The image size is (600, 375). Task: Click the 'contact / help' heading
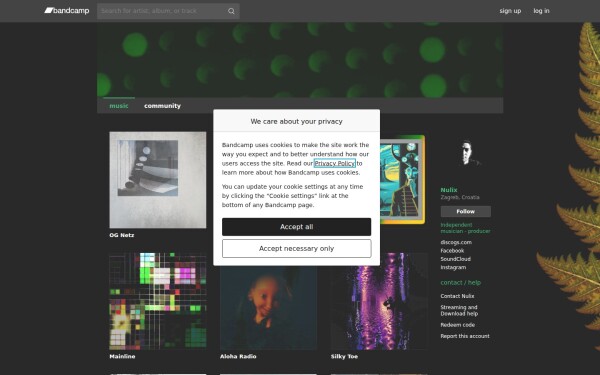[460, 282]
